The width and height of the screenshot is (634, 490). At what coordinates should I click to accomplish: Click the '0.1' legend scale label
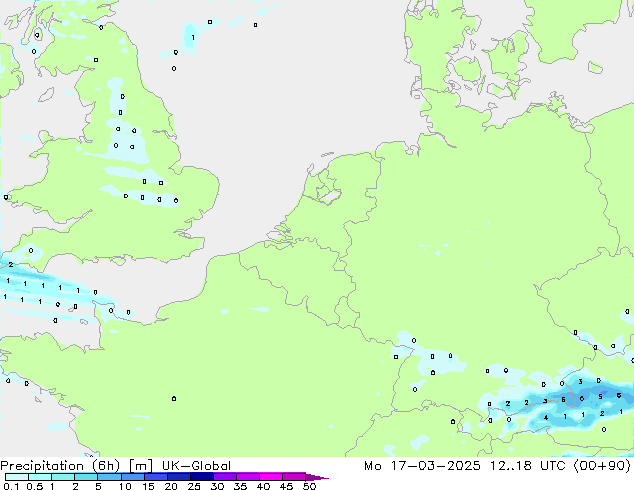click(11, 486)
